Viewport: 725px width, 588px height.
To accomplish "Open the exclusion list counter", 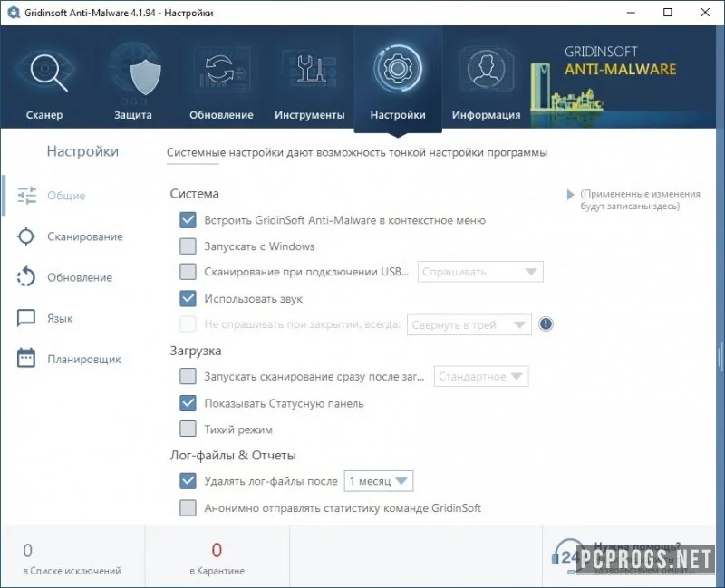I will [x=72, y=558].
